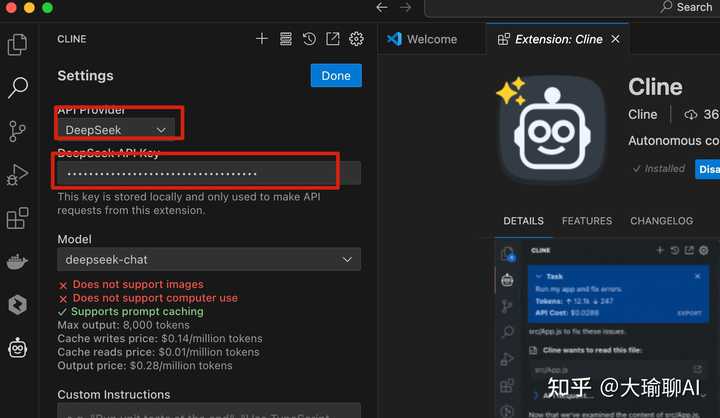
Task: Switch to the Welcome tab
Action: (422, 40)
